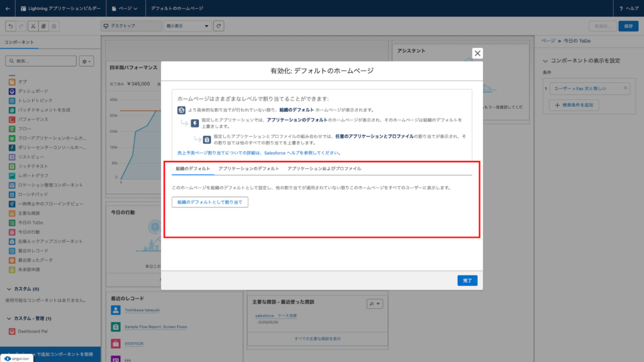Collapse コンポーネントの表示を設定 section
644x362 pixels.
pos(545,61)
